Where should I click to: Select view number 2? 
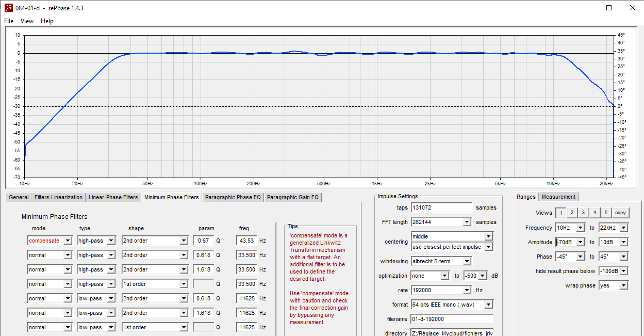[x=572, y=213]
